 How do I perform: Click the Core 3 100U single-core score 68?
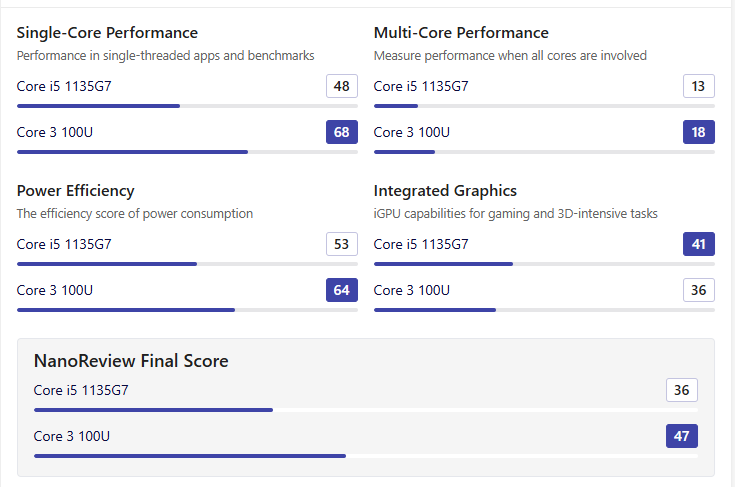342,132
